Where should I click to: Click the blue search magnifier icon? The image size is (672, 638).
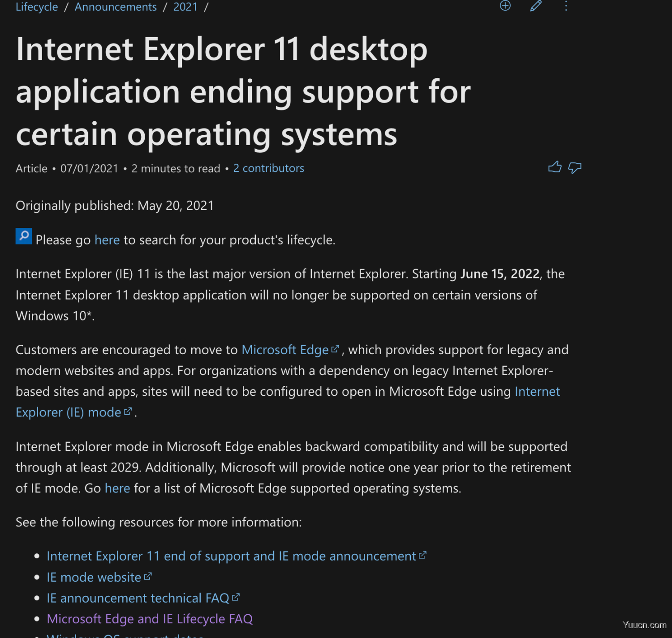(x=24, y=236)
